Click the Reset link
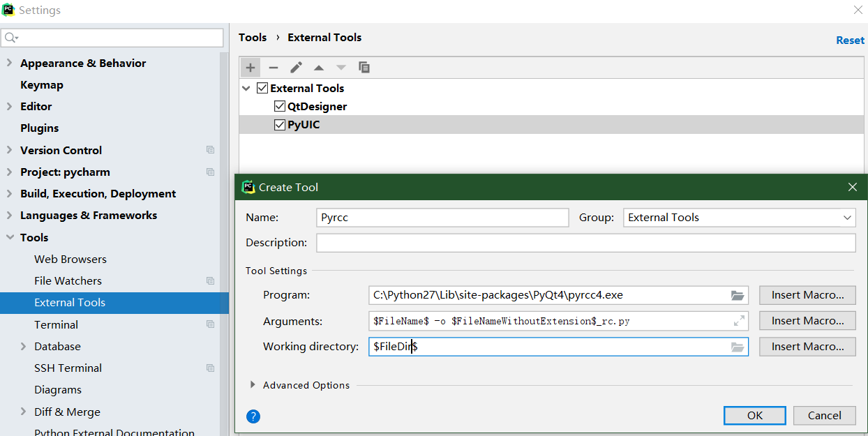Viewport: 868px width, 436px height. pos(850,40)
